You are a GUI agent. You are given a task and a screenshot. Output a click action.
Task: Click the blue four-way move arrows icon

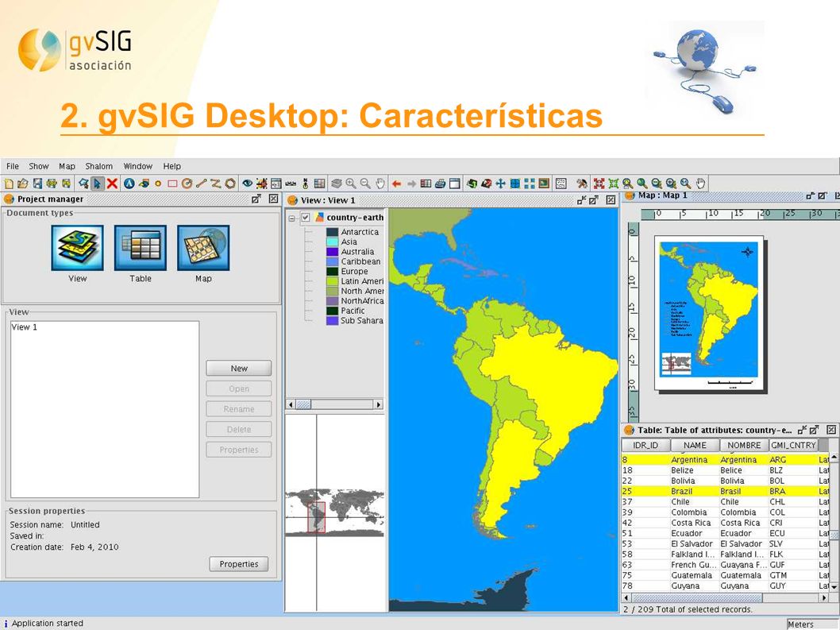tap(500, 184)
